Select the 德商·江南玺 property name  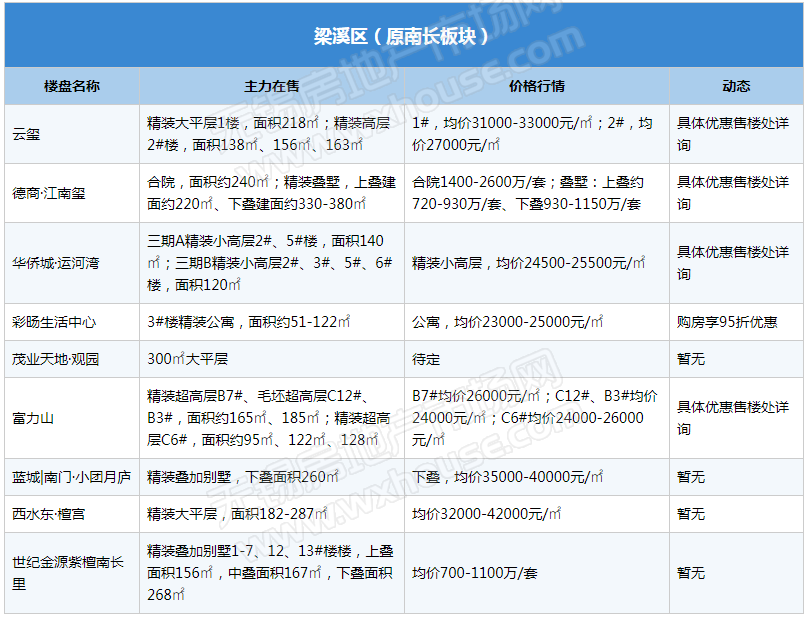49,193
